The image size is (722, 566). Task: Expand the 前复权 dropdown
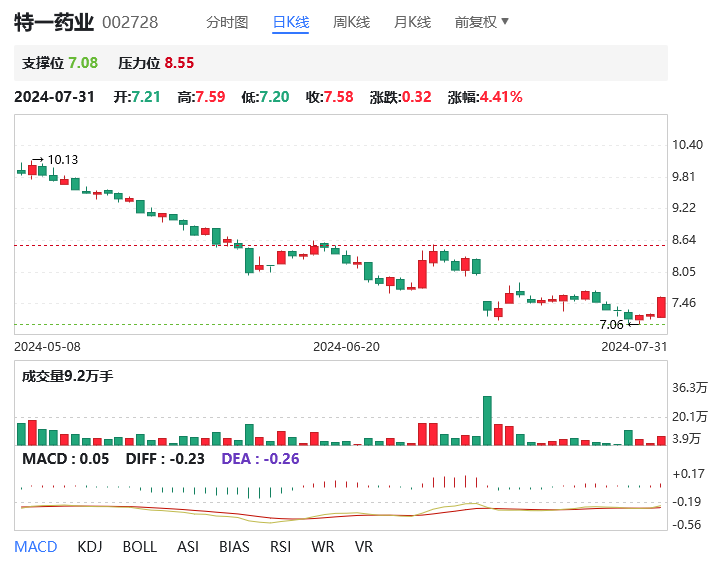pos(481,22)
